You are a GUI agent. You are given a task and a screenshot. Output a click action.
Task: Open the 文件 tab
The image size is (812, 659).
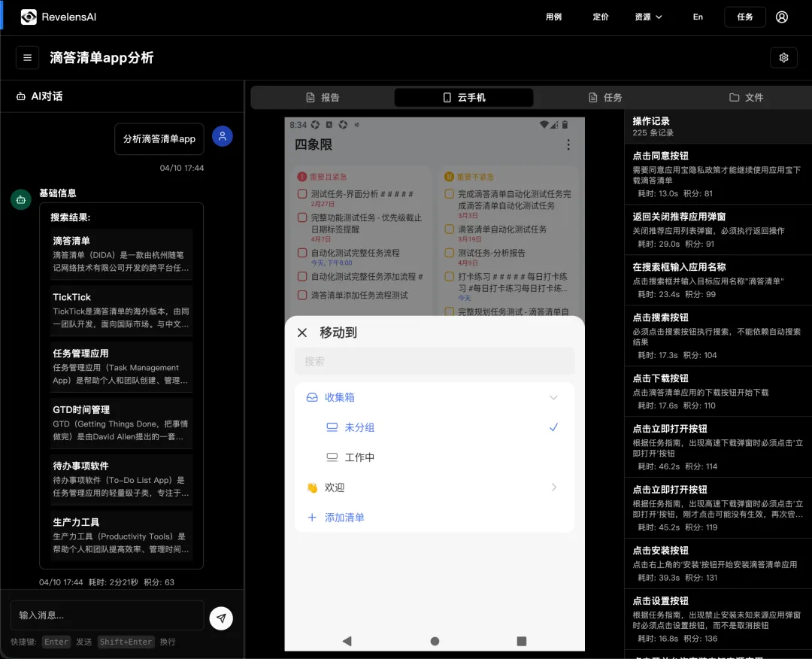click(x=747, y=97)
